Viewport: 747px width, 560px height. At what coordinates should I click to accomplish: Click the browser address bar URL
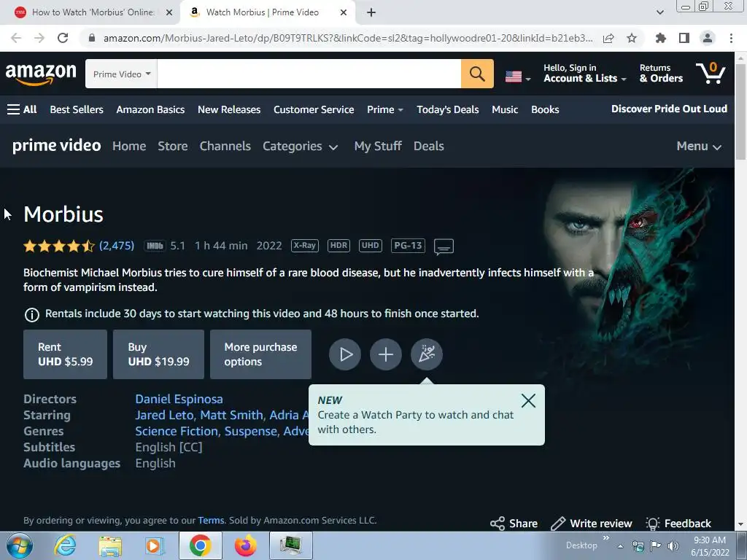click(348, 38)
